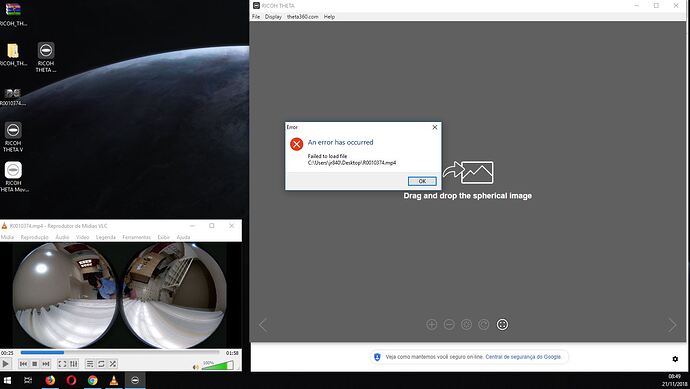
Task: Click the total time 01:58 in VLC
Action: click(x=232, y=353)
